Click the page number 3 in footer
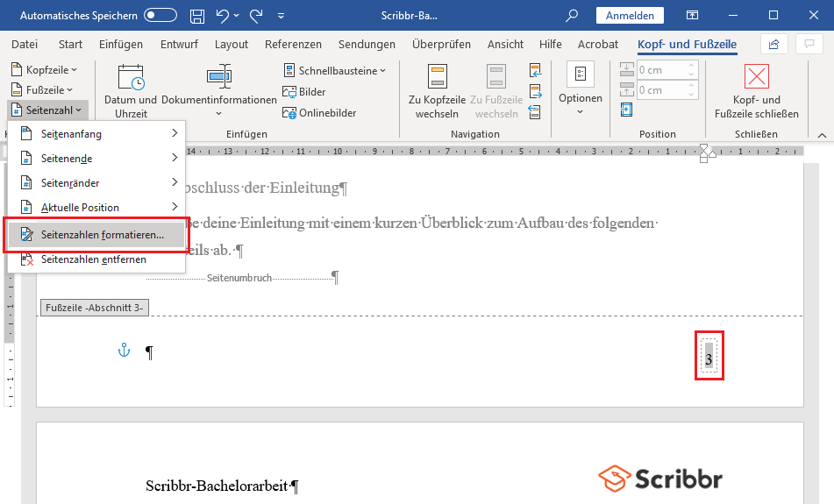Image resolution: width=834 pixels, height=504 pixels. (709, 359)
